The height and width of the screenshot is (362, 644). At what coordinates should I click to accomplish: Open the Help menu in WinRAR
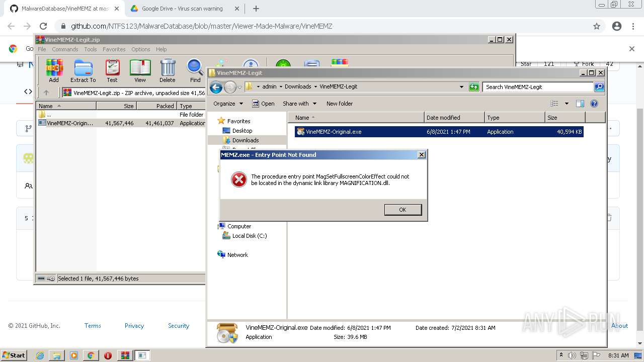(161, 49)
